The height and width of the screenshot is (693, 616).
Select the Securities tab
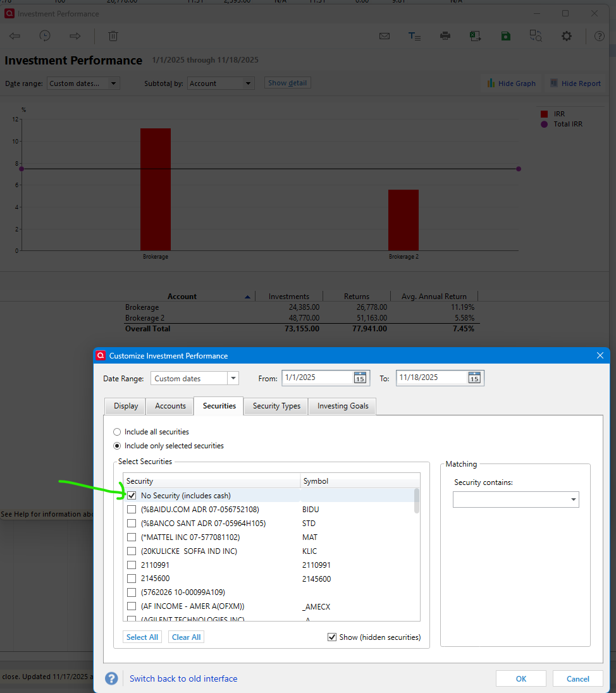coord(219,406)
